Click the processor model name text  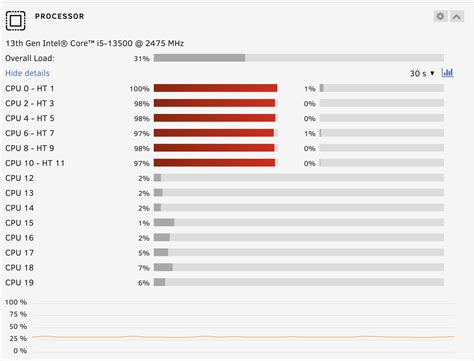[x=94, y=43]
